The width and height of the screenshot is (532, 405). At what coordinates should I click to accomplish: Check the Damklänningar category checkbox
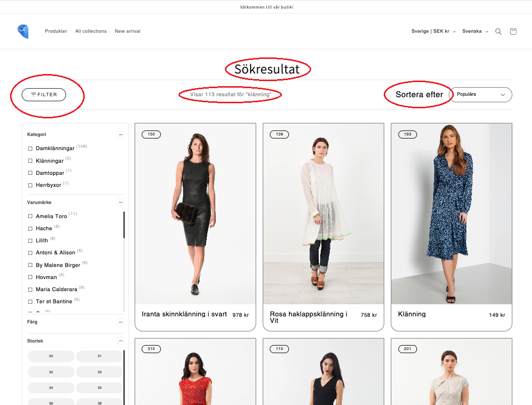coord(30,149)
